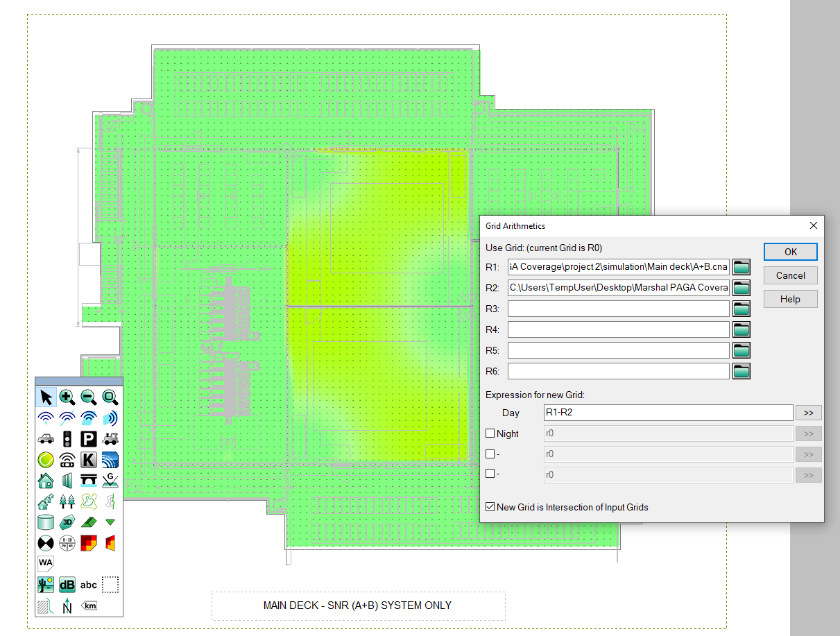Viewport: 840px width, 636px height.
Task: Click the expression builder arrows beside Day
Action: point(808,412)
